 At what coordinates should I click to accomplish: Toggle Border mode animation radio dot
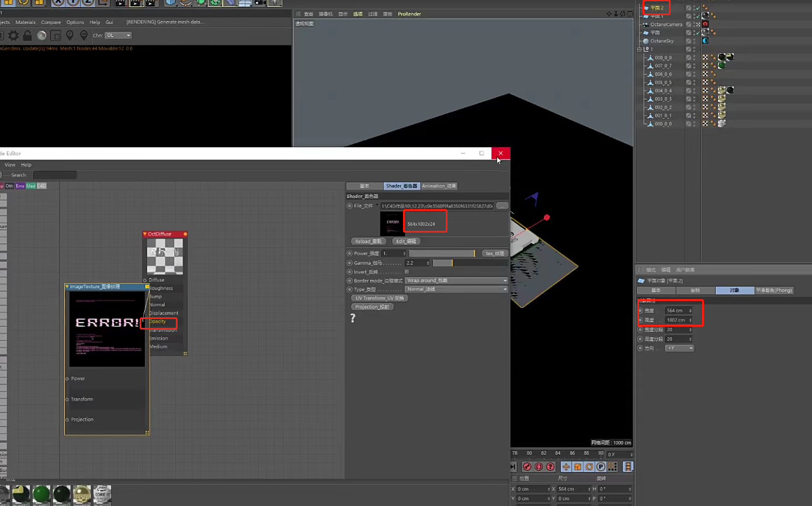pyautogui.click(x=349, y=280)
